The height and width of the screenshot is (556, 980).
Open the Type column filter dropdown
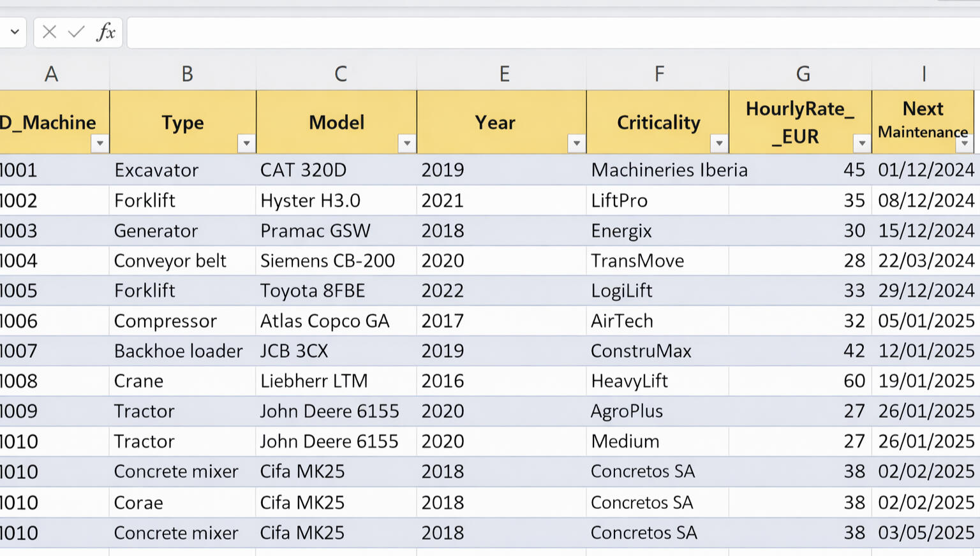(246, 144)
